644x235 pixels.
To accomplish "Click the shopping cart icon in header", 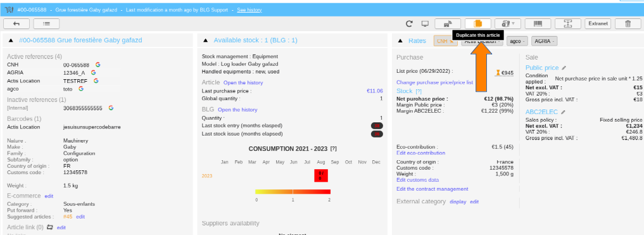I will pos(9,10).
